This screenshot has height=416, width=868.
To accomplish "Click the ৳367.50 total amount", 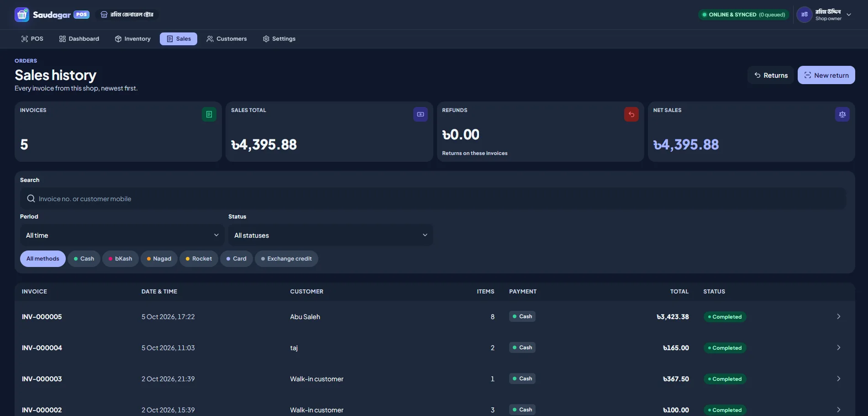I will [x=676, y=379].
